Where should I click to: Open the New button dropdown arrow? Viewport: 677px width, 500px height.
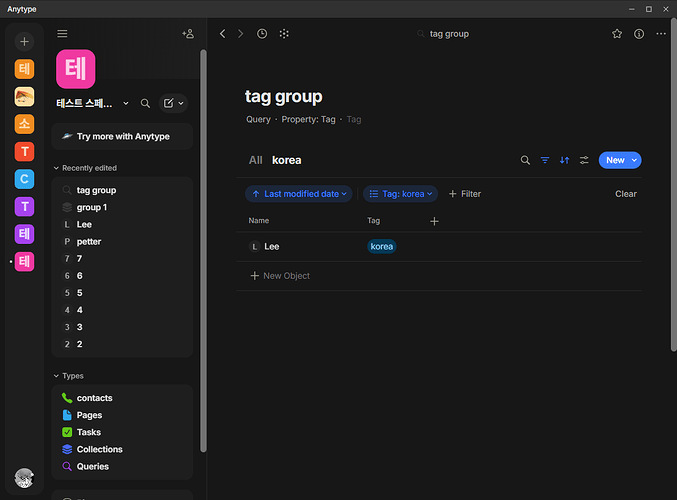coord(635,160)
